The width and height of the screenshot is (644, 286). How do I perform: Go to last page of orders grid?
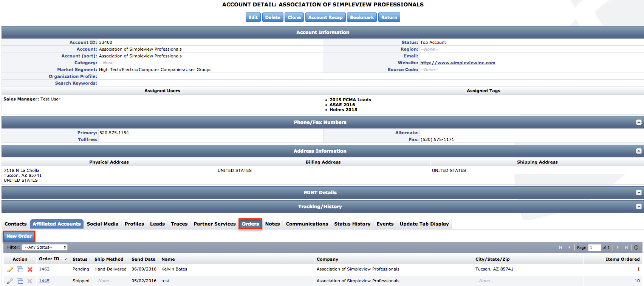tap(627, 247)
